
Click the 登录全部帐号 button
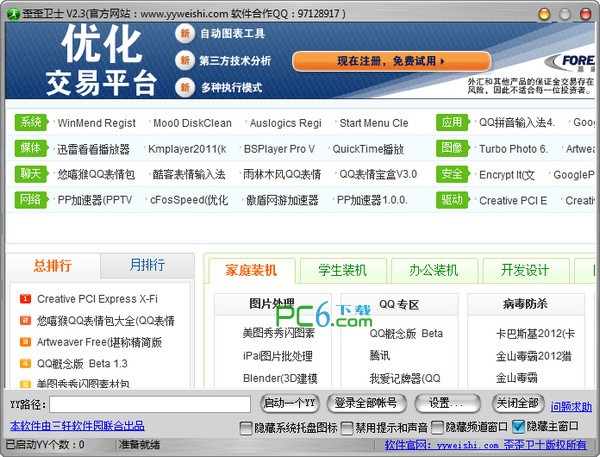366,403
